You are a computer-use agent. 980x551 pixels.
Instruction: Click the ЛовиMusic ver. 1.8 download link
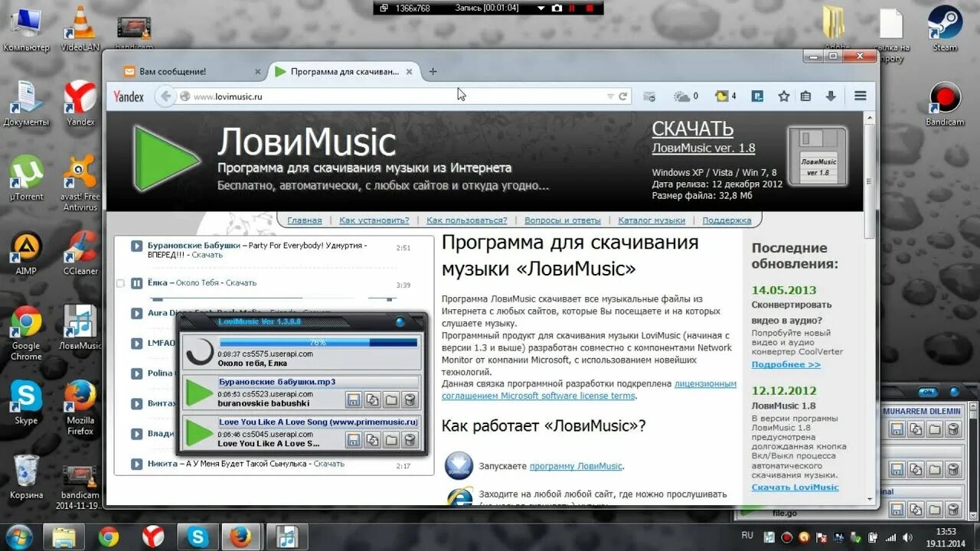pyautogui.click(x=704, y=148)
